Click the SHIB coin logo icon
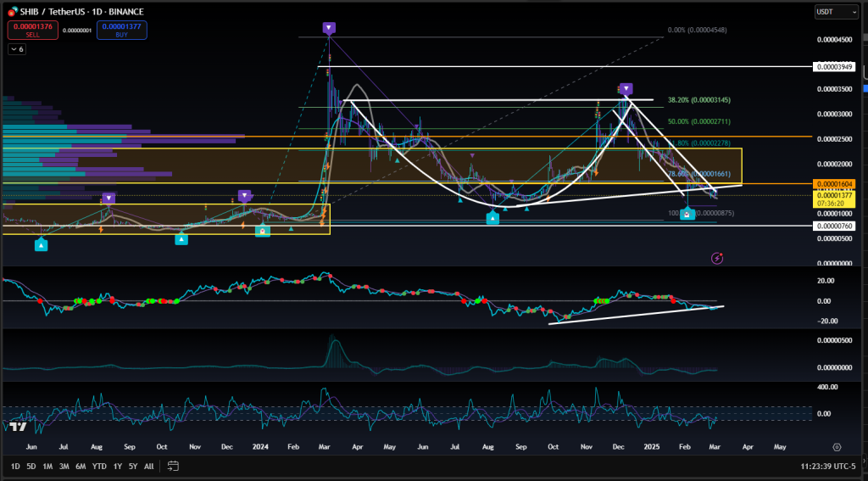Viewport: 868px width, 481px height. 14,11
